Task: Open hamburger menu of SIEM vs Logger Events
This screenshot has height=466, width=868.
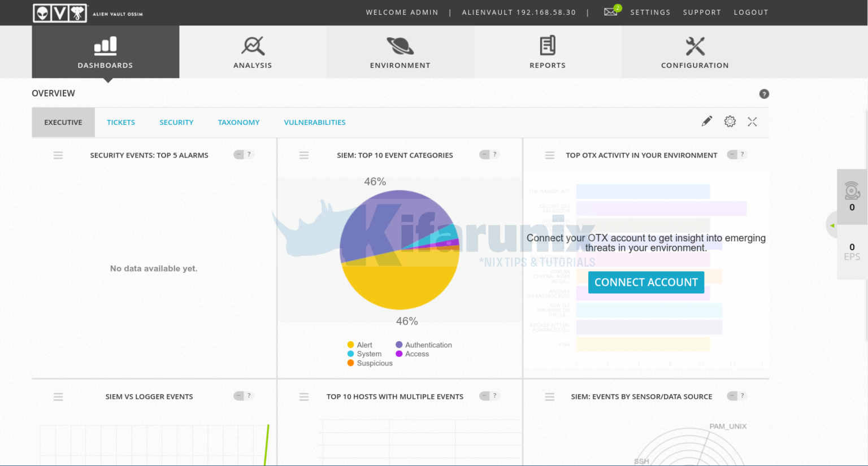Action: pos(58,397)
